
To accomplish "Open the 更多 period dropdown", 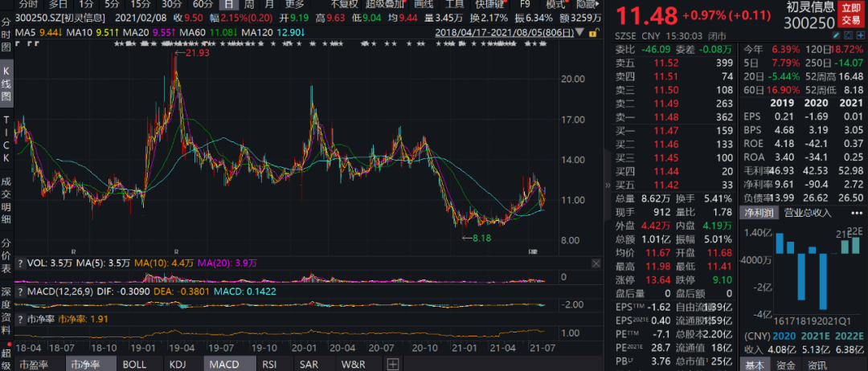I will (294, 5).
